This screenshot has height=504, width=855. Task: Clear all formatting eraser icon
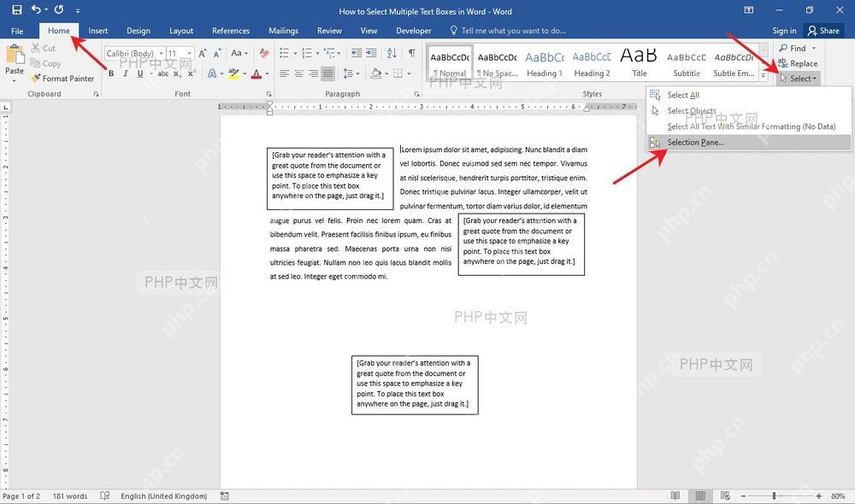click(x=264, y=54)
